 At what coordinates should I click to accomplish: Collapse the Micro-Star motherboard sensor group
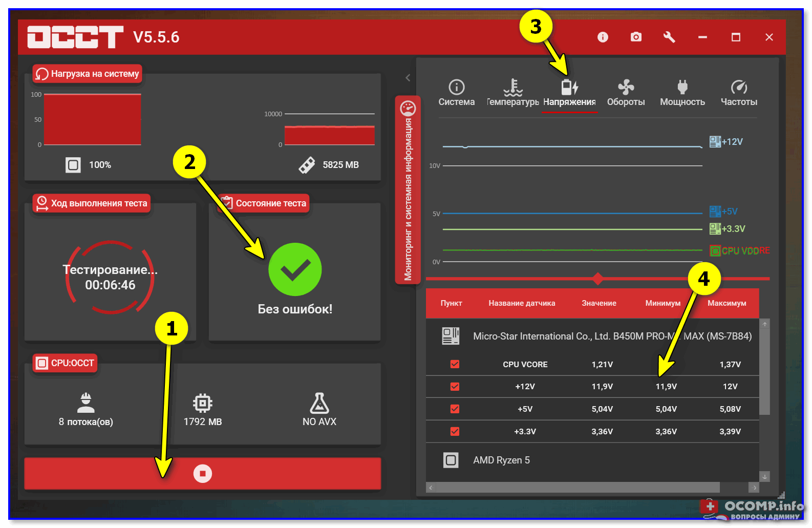[x=451, y=336]
